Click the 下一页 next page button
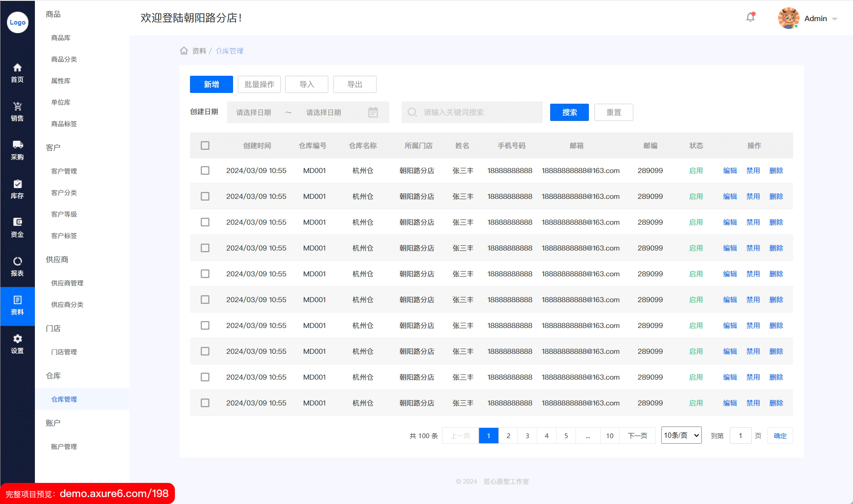853x504 pixels. (x=638, y=436)
